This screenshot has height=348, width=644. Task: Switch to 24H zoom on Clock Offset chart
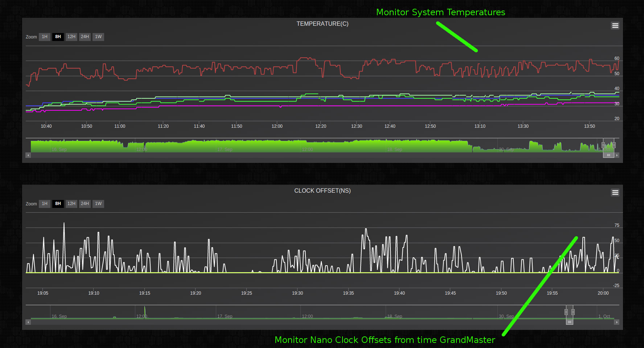coord(85,204)
